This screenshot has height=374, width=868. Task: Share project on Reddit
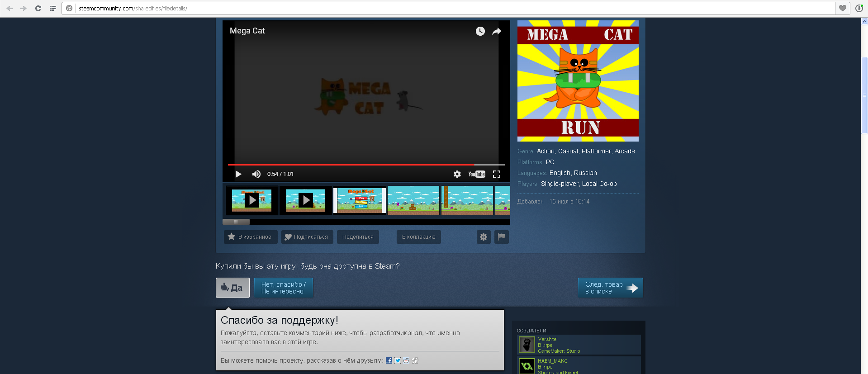[x=406, y=360]
